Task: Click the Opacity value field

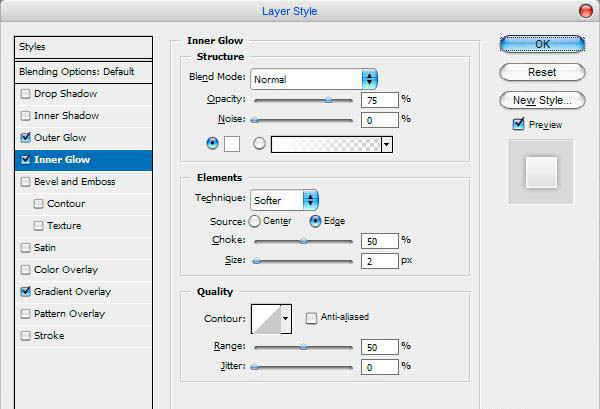Action: [x=380, y=100]
